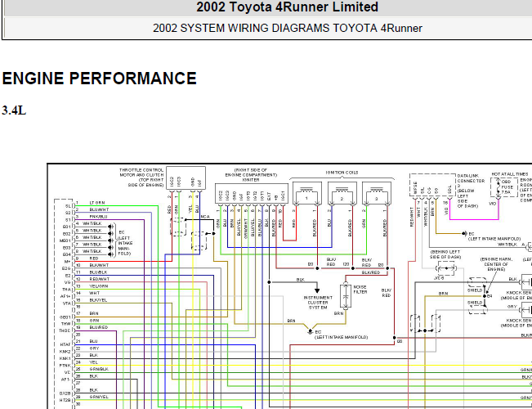Click the "DATA LINK CONNECTOR 2" label
The width and height of the screenshot is (532, 409).
point(471,181)
